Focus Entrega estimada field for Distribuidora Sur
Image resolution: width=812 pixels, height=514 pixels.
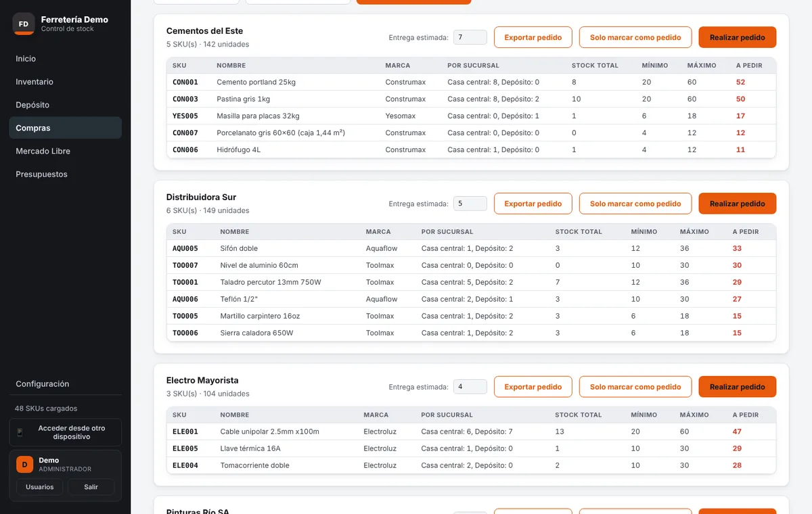tap(470, 204)
